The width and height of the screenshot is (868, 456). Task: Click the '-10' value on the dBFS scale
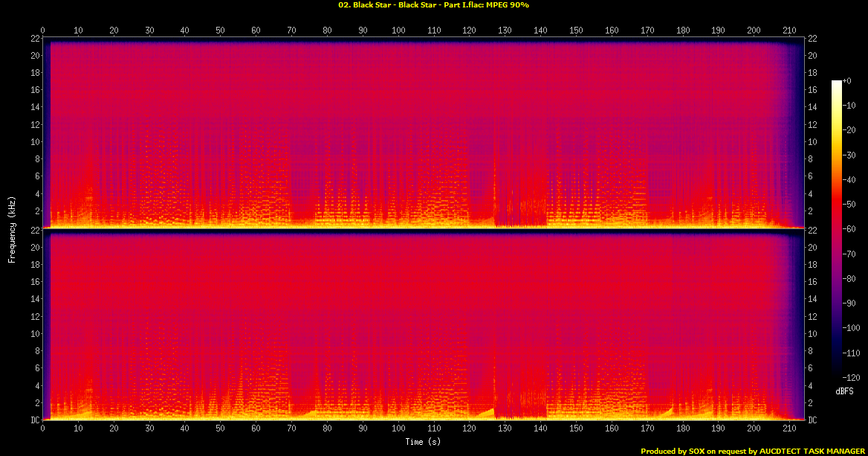(x=849, y=106)
